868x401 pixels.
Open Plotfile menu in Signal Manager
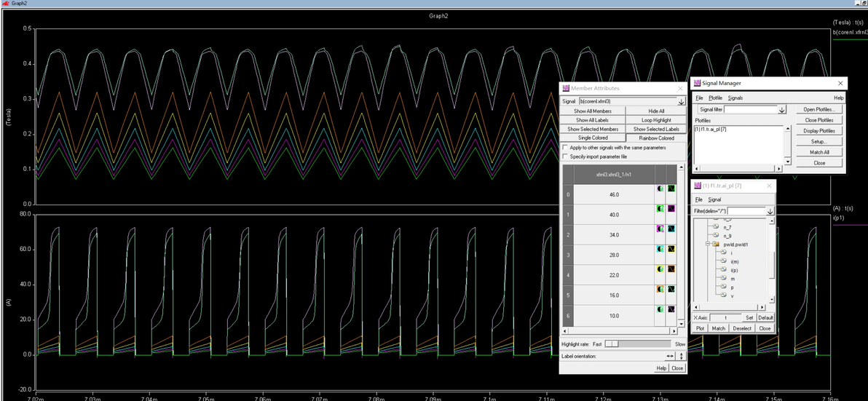(716, 98)
